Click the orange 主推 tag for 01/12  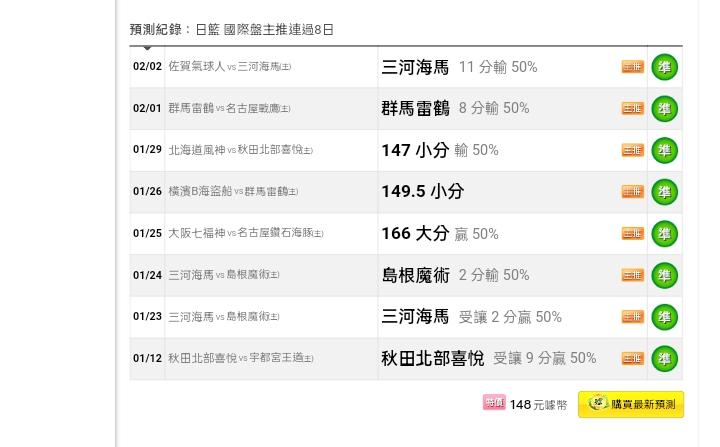pyautogui.click(x=633, y=358)
